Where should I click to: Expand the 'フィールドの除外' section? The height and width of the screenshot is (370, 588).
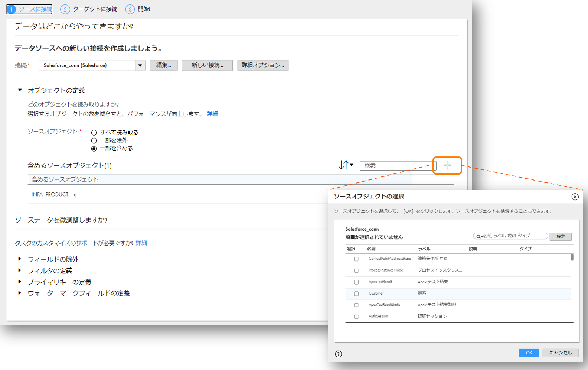tap(20, 259)
